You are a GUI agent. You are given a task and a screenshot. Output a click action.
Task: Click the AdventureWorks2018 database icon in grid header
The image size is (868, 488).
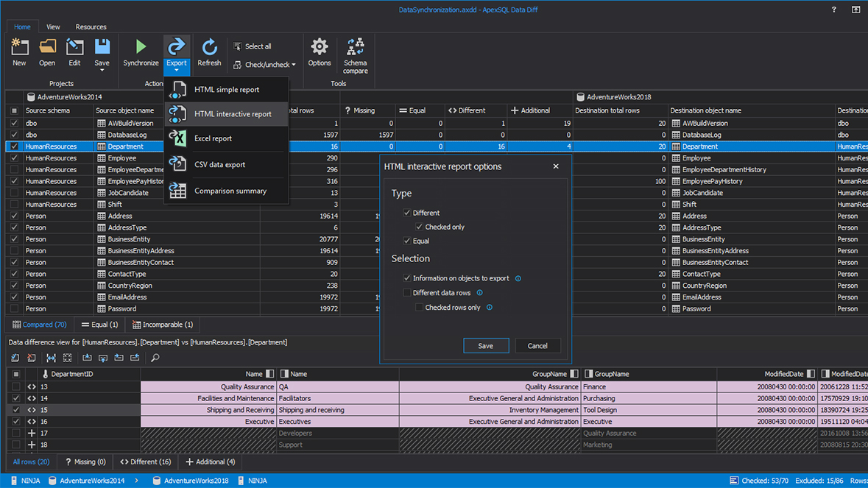(580, 97)
